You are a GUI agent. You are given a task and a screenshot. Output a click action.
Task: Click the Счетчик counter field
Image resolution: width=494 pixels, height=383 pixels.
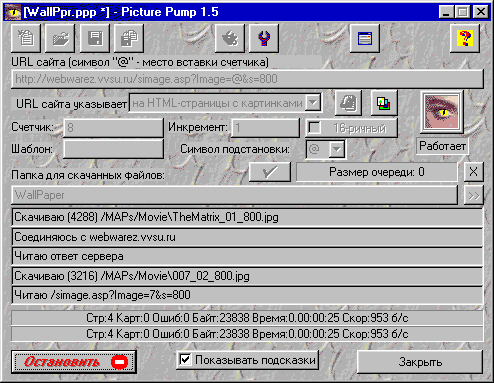tap(113, 128)
